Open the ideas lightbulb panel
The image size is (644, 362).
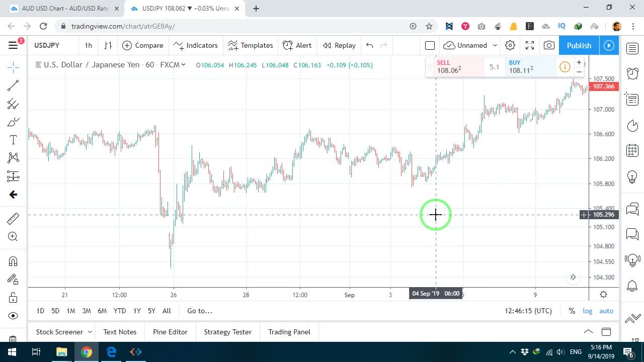[x=632, y=177]
